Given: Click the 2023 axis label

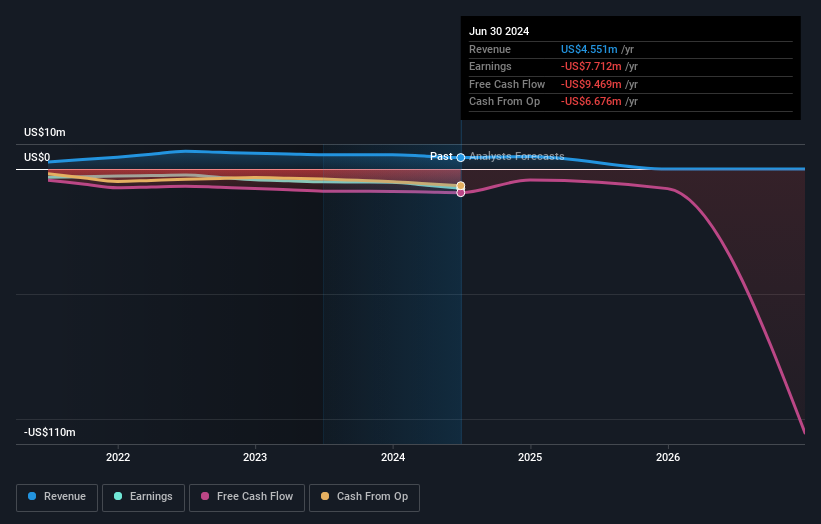Looking at the screenshot, I should pyautogui.click(x=255, y=457).
